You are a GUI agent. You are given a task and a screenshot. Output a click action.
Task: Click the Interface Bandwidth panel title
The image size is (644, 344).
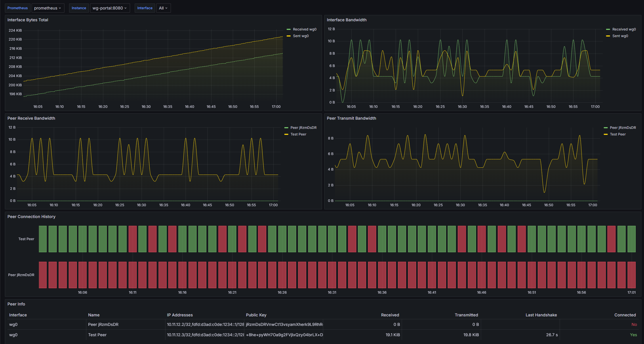346,20
